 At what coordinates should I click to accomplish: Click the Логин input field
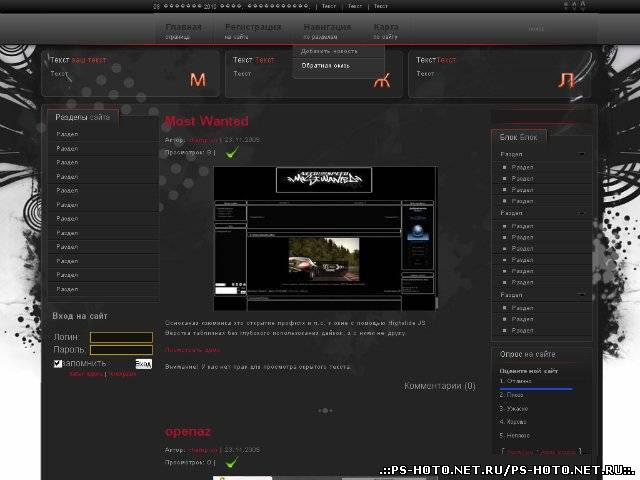(121, 337)
